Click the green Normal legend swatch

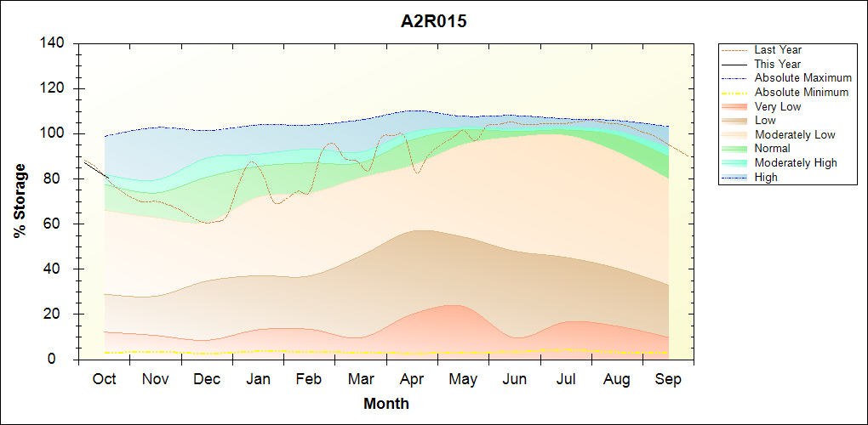[x=735, y=149]
